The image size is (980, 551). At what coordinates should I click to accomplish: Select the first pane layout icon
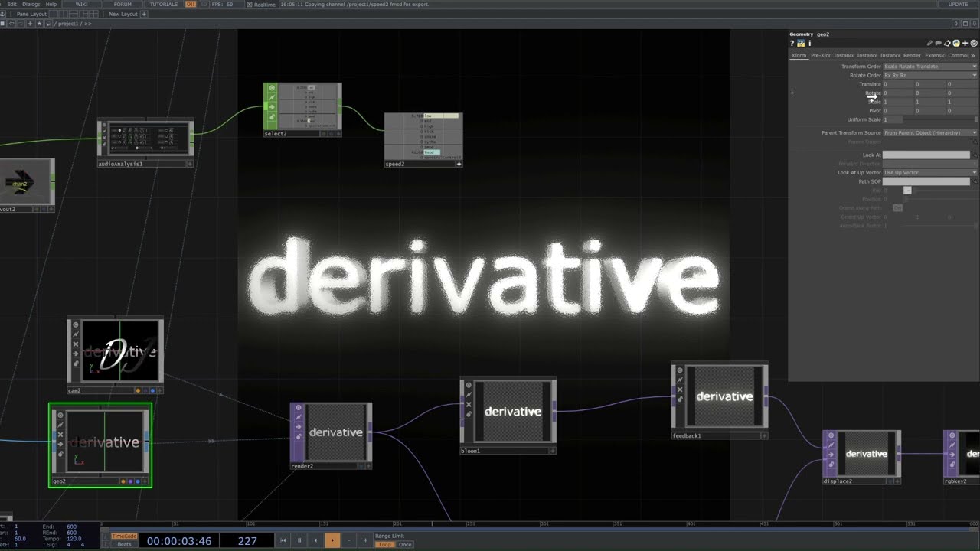point(53,14)
